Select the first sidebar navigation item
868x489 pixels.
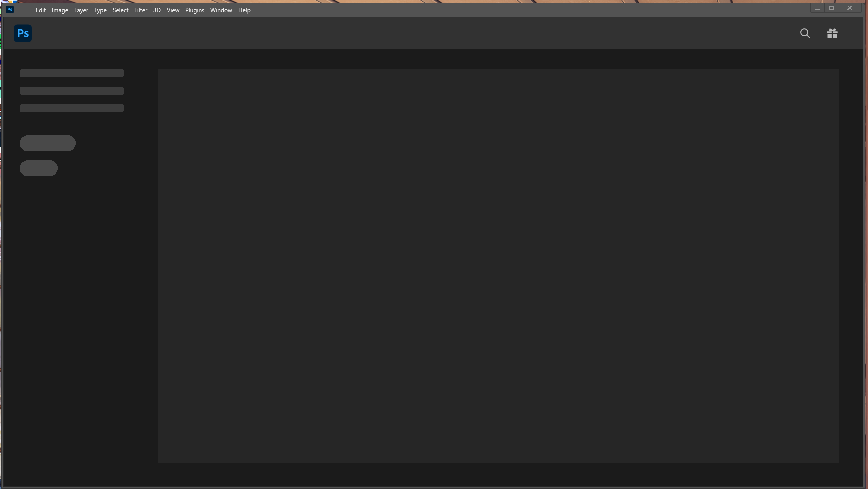71,73
